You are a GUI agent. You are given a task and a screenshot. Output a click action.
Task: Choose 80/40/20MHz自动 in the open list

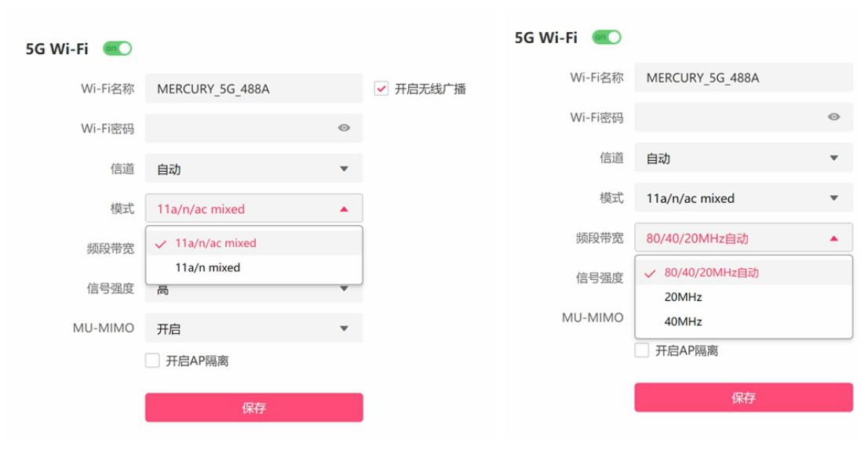coord(712,273)
